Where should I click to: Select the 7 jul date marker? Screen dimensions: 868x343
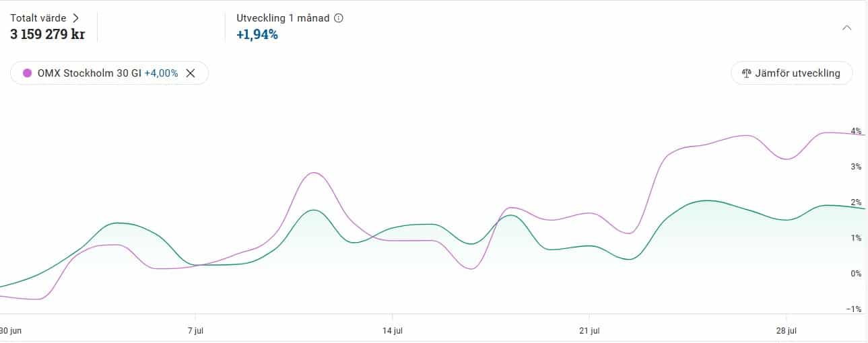coord(196,330)
